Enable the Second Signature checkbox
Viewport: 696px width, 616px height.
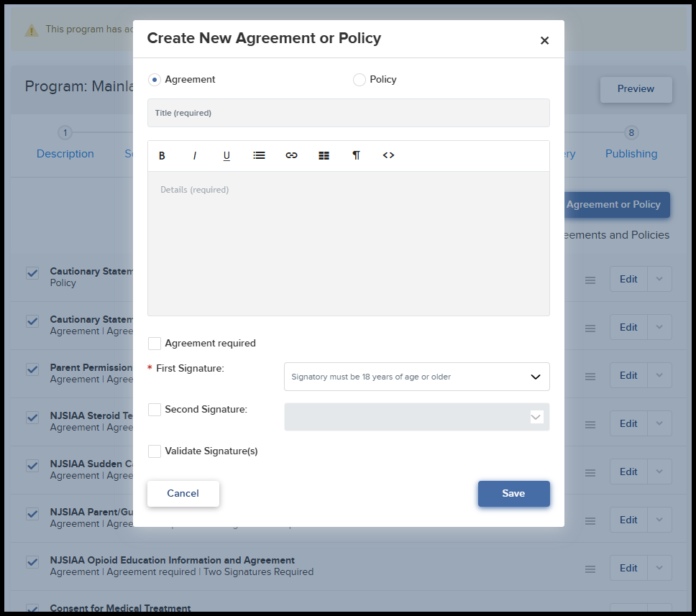pos(155,410)
